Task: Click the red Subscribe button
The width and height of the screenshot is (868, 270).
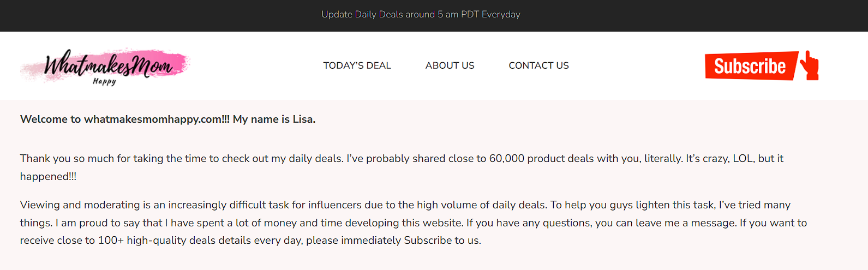Action: (x=751, y=66)
